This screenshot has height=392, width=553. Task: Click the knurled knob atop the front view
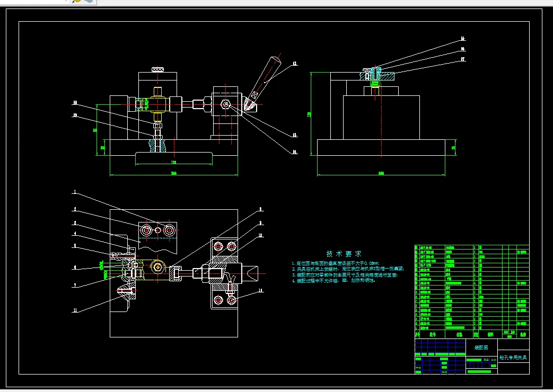pyautogui.click(x=157, y=69)
